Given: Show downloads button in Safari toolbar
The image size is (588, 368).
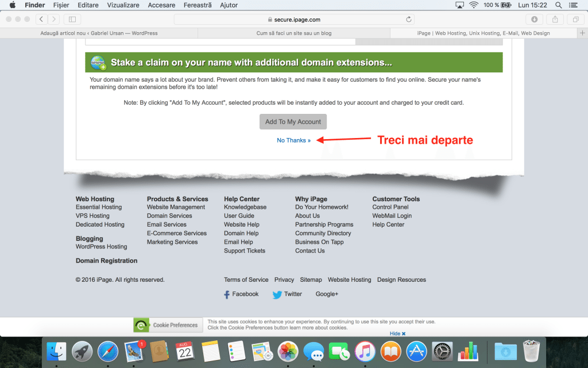Looking at the screenshot, I should coord(535,19).
